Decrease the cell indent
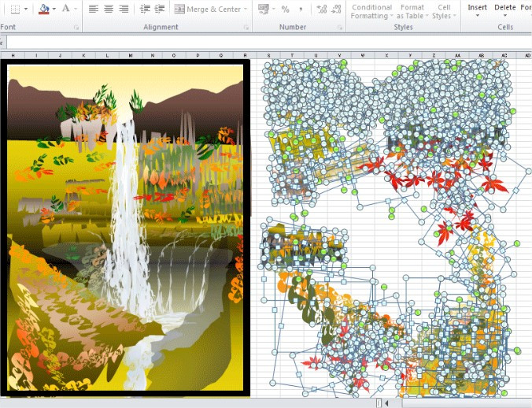Viewport: 532px width, 408px height. (x=145, y=9)
